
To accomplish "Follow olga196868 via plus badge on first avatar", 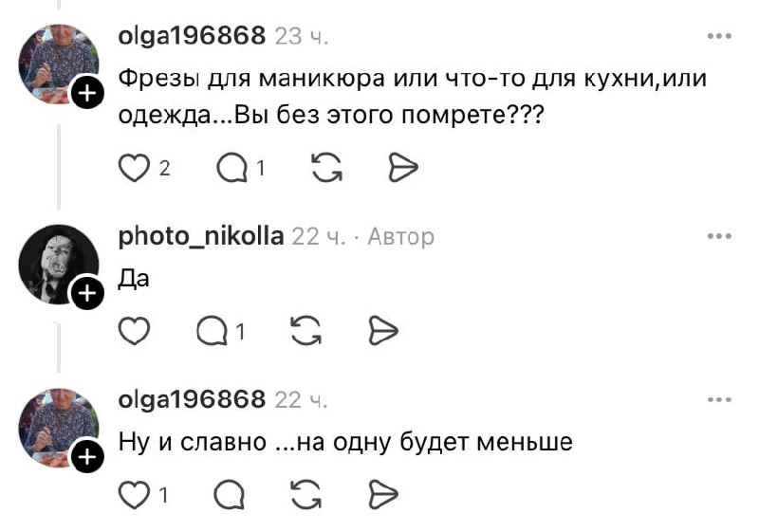I will pyautogui.click(x=85, y=93).
